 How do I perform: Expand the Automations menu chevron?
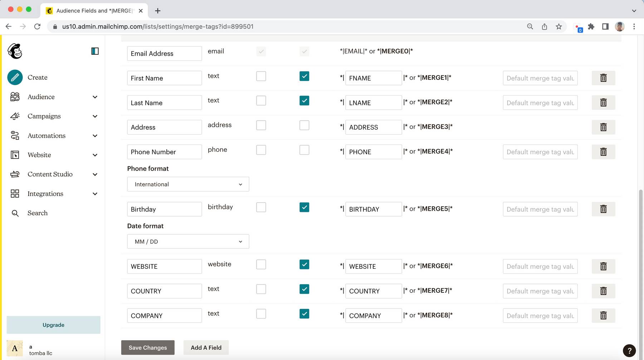point(95,136)
